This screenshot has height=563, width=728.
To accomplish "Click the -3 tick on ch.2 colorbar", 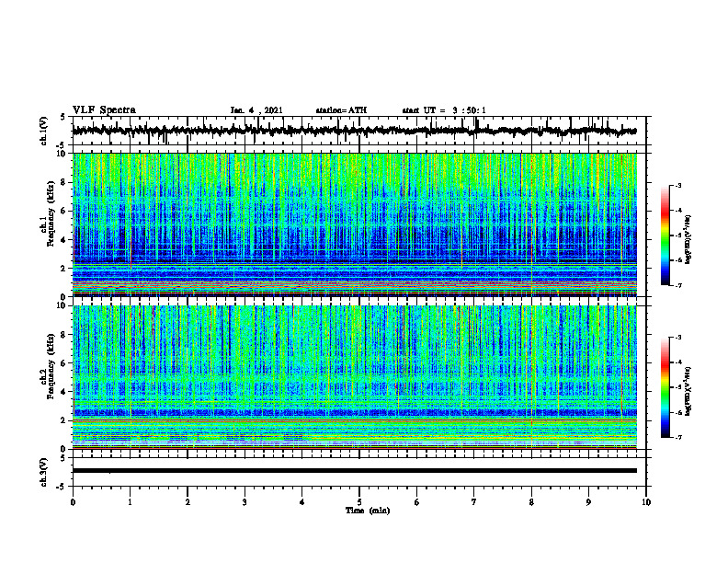I will point(677,338).
